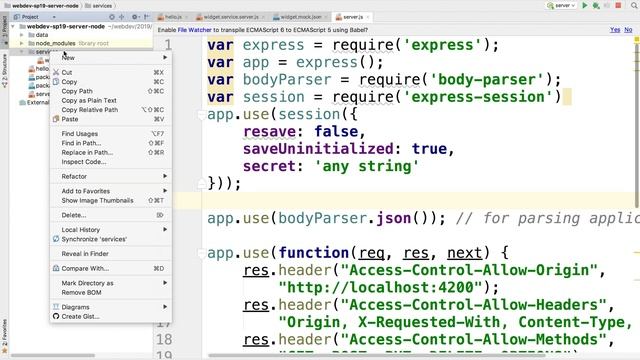640x360 pixels.
Task: Hide the Project panel with the hide icon
Action: click(x=147, y=17)
